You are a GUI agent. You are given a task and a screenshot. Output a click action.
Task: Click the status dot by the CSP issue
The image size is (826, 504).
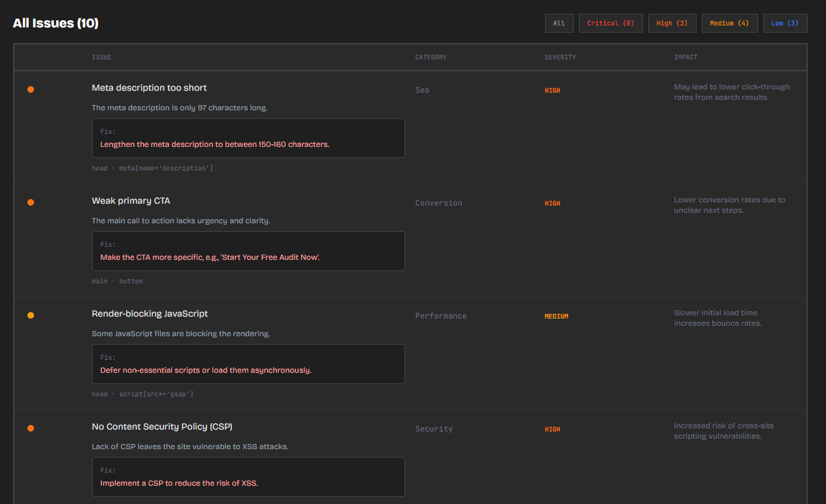[31, 428]
